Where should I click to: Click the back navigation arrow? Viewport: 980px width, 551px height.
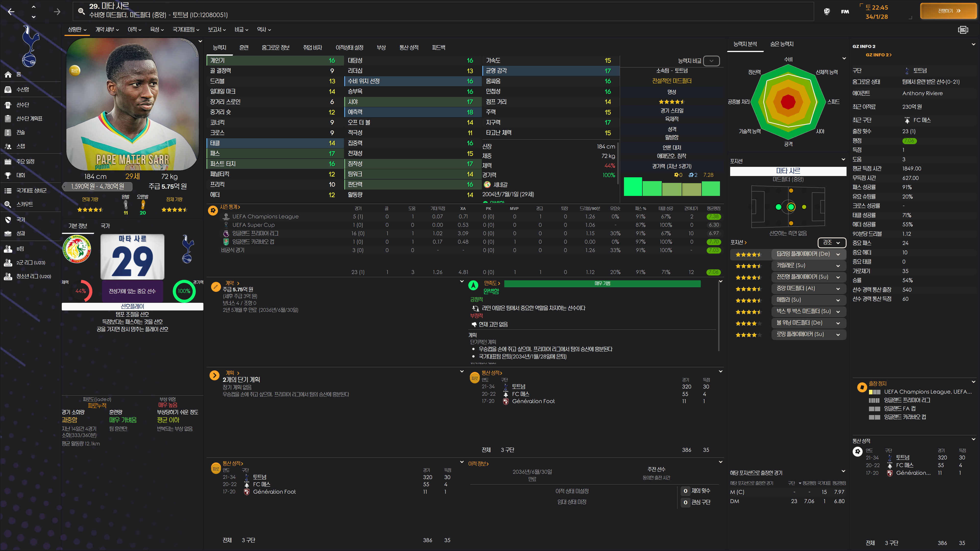(11, 12)
